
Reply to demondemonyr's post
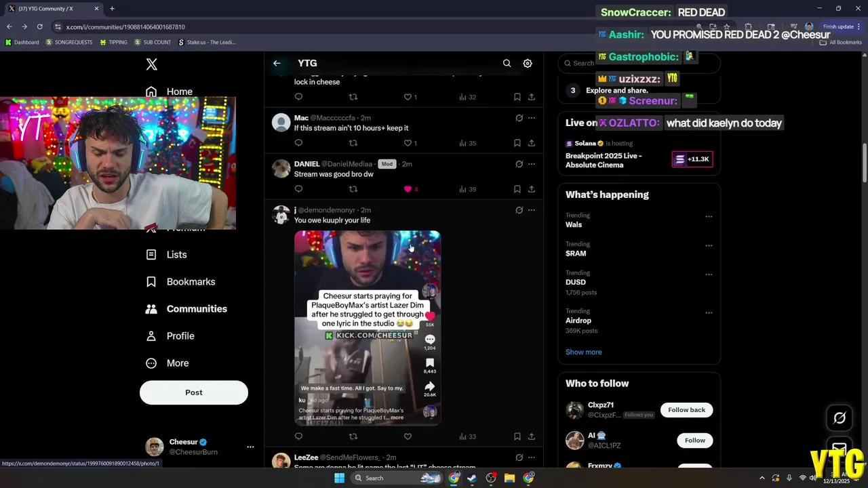[x=298, y=436]
